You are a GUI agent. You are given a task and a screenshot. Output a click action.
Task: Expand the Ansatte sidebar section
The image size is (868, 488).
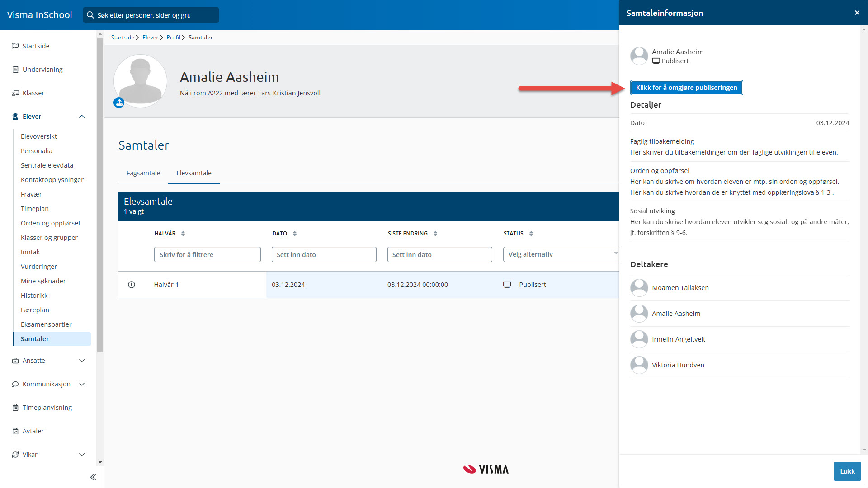pyautogui.click(x=82, y=361)
